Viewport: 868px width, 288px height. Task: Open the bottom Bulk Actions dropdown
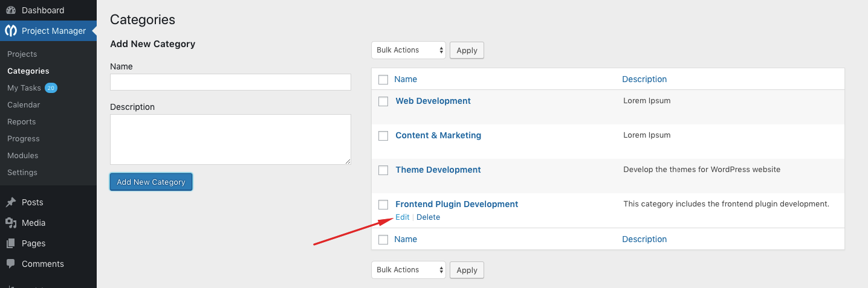tap(409, 270)
